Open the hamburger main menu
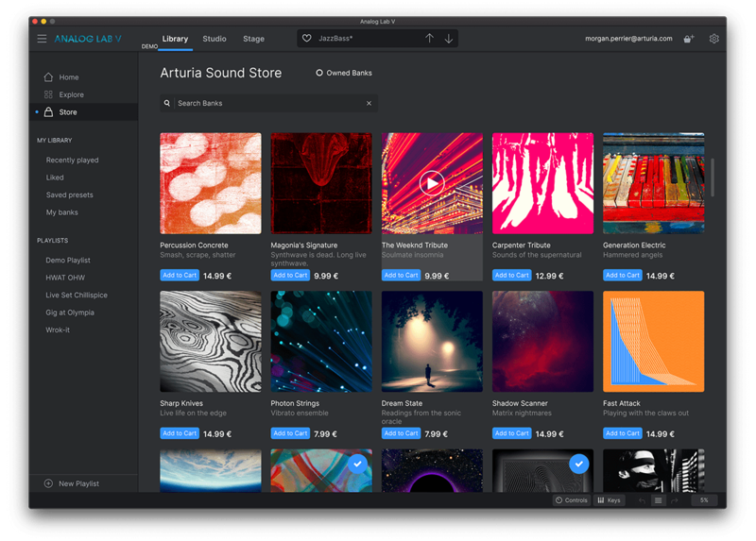 [42, 39]
